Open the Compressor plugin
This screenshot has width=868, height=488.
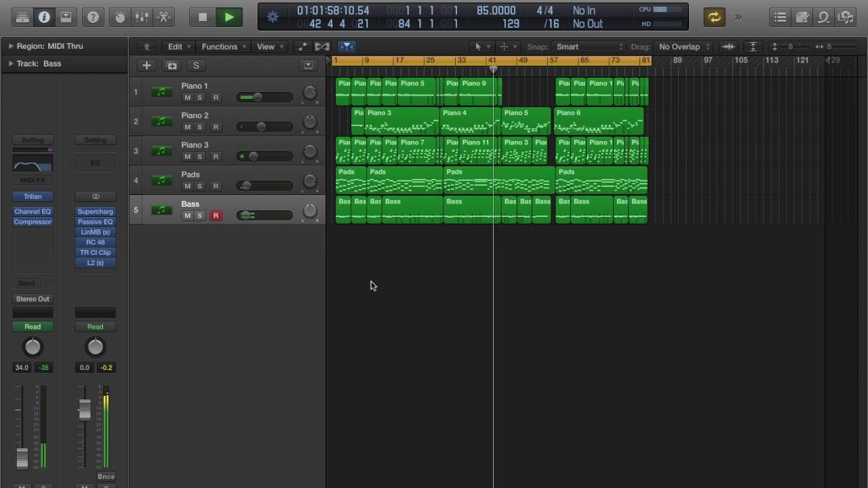33,222
